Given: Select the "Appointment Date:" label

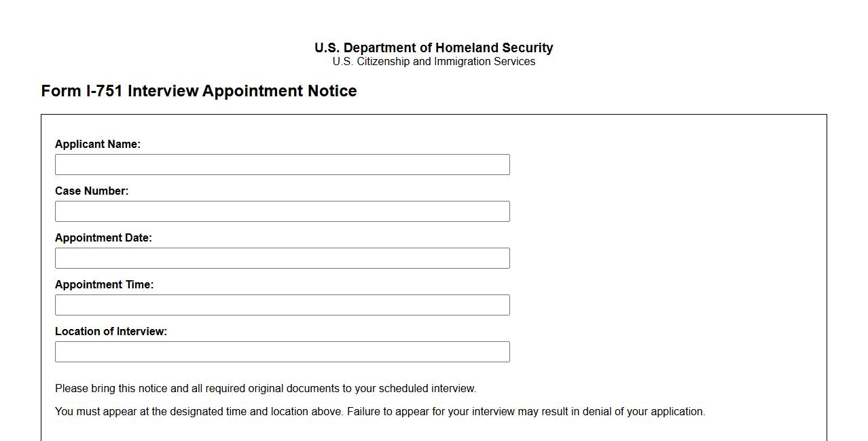Looking at the screenshot, I should pyautogui.click(x=103, y=238).
